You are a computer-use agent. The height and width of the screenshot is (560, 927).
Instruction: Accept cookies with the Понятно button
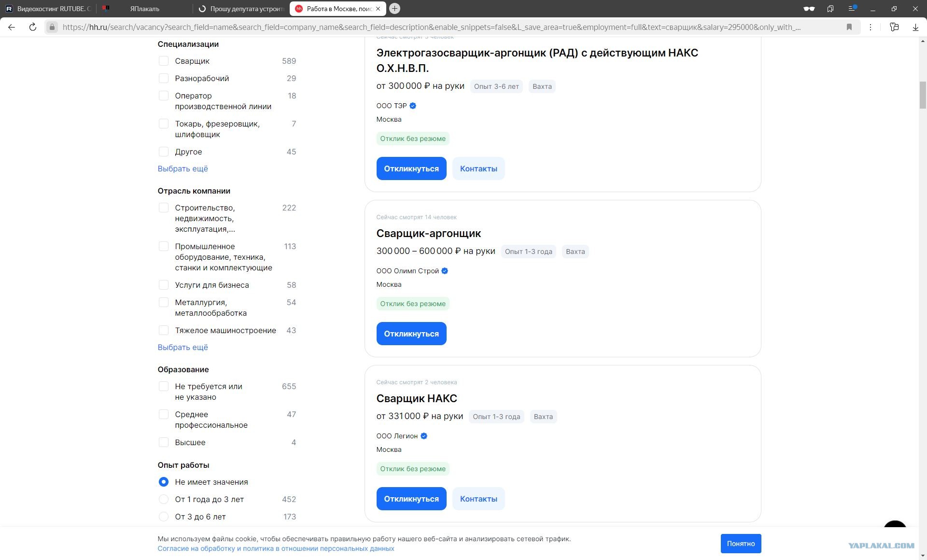tap(741, 544)
